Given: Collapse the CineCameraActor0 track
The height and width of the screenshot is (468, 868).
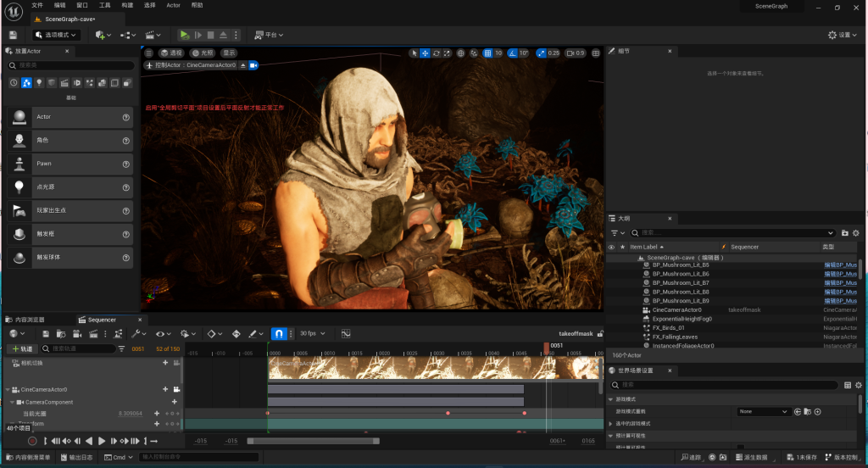Looking at the screenshot, I should (8, 390).
